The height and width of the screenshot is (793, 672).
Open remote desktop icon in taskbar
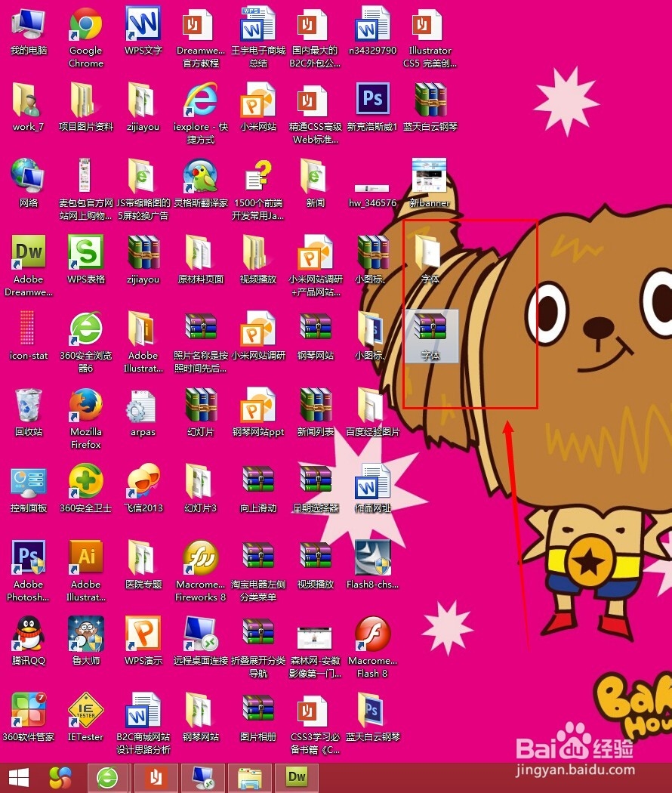coord(203,778)
